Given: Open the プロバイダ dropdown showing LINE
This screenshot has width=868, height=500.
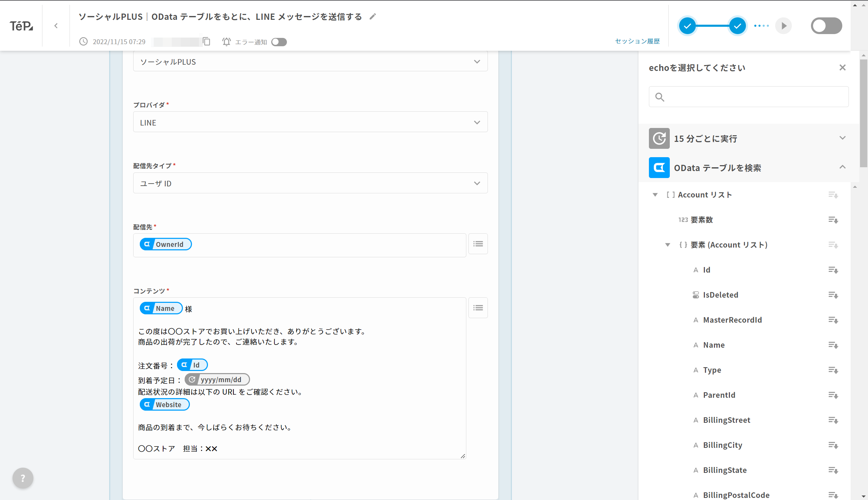Looking at the screenshot, I should (x=477, y=122).
